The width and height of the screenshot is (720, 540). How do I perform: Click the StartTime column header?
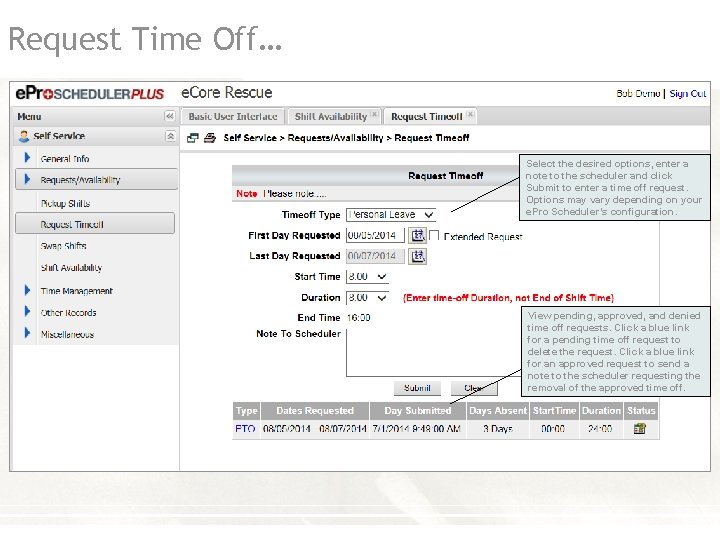click(554, 411)
